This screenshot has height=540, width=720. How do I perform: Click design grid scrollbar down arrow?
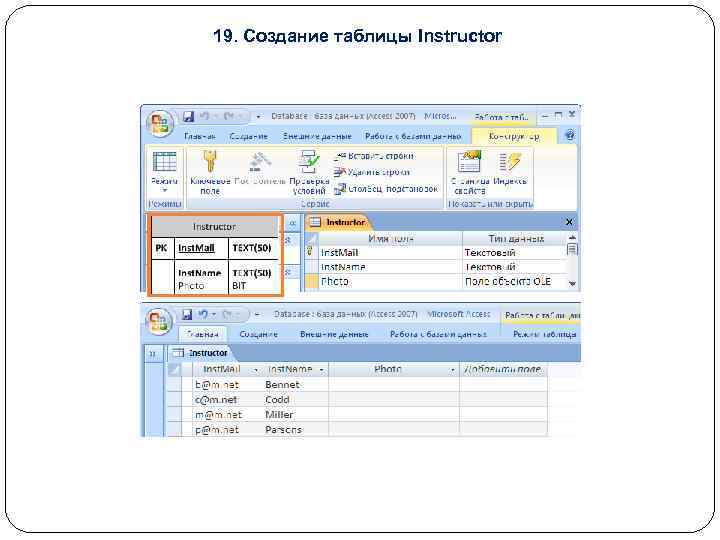pos(572,284)
